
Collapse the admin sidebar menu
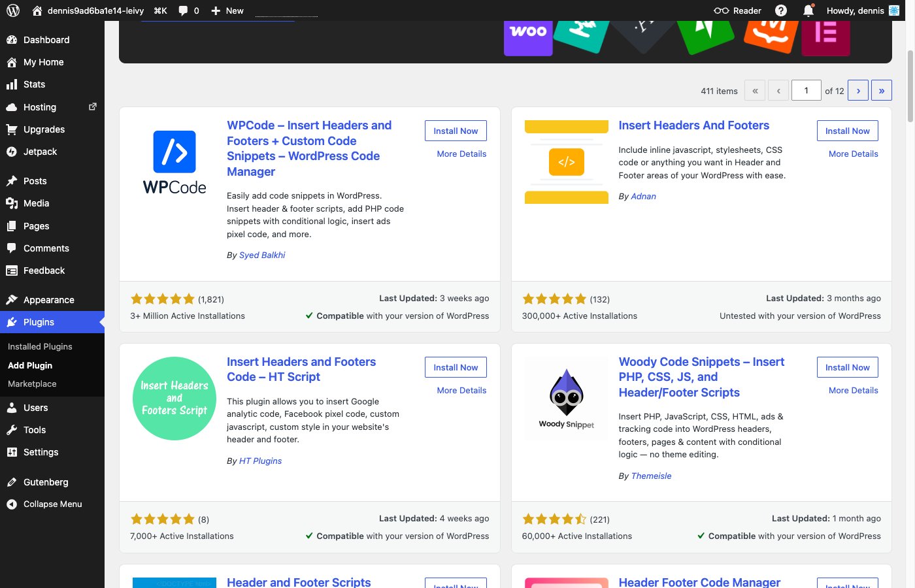(52, 504)
